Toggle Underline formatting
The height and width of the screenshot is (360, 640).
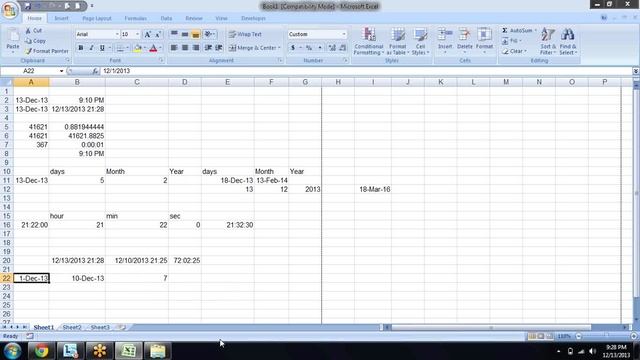pos(102,48)
